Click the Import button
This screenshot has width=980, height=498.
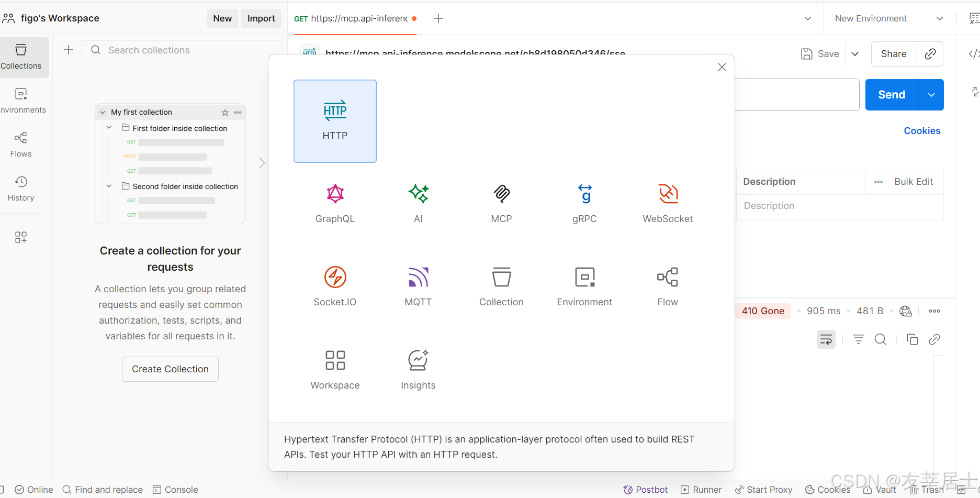click(261, 18)
